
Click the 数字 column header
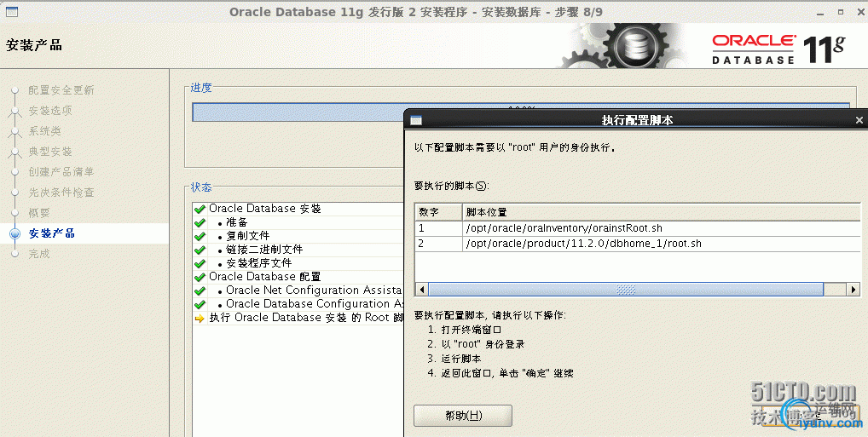coord(439,212)
